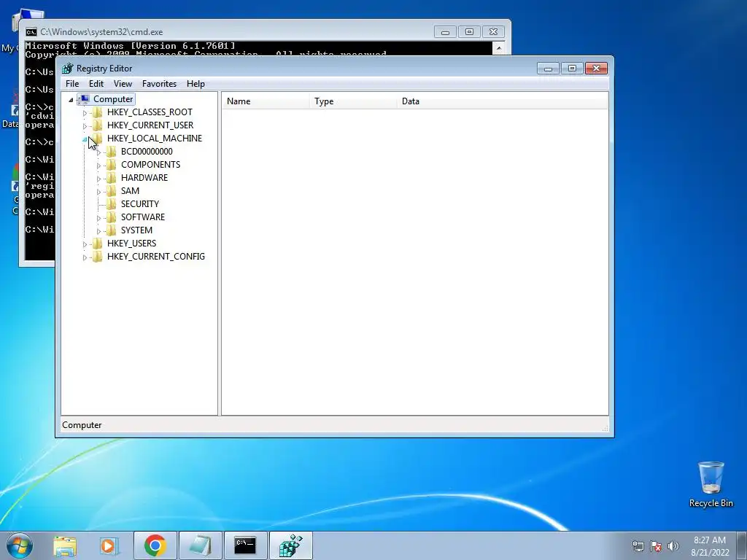
Task: Select the SOFTWARE key label
Action: (142, 217)
